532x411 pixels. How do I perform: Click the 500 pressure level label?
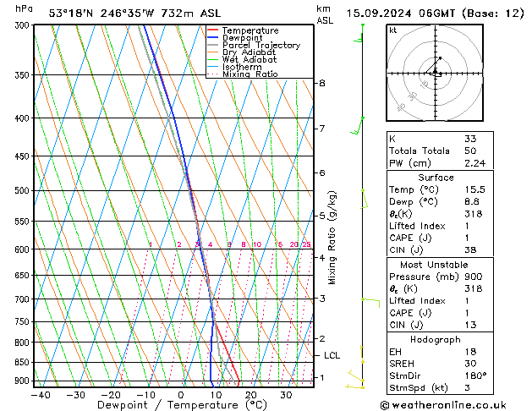[x=24, y=190]
